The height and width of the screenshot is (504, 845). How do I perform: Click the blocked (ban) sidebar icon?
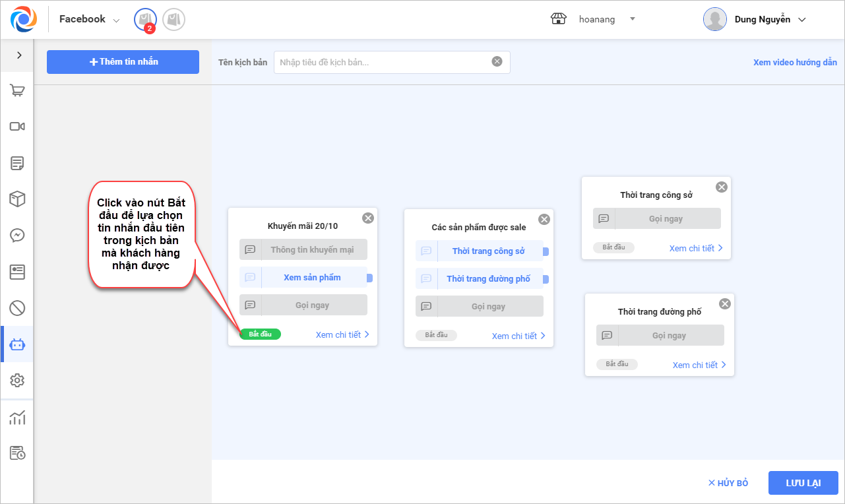pyautogui.click(x=17, y=307)
